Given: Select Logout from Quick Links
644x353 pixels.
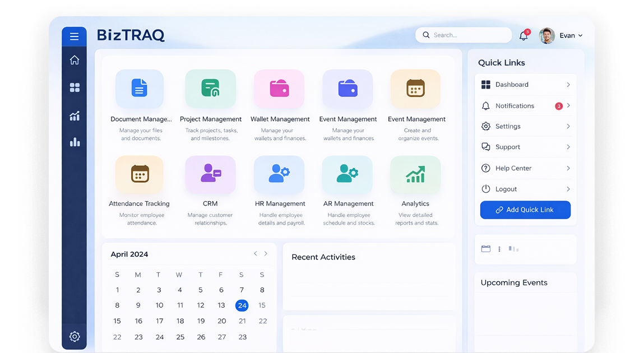Looking at the screenshot, I should click(x=526, y=189).
